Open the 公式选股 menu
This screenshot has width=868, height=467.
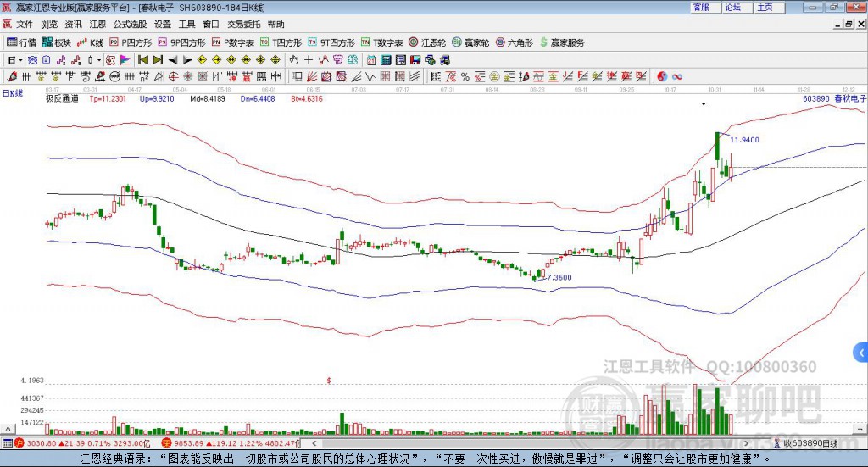130,25
